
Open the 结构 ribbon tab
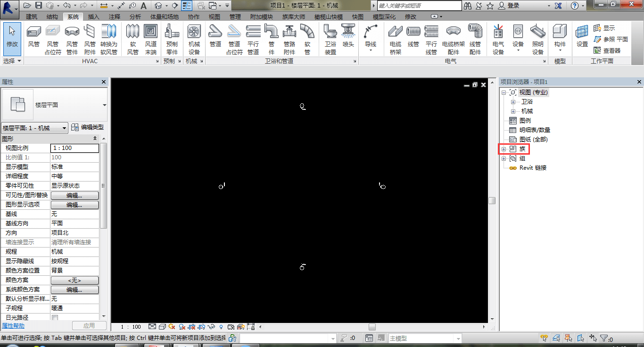(x=52, y=17)
